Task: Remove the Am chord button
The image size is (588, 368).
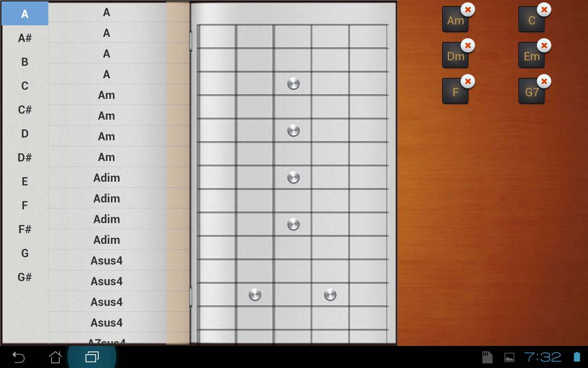Action: [x=468, y=9]
